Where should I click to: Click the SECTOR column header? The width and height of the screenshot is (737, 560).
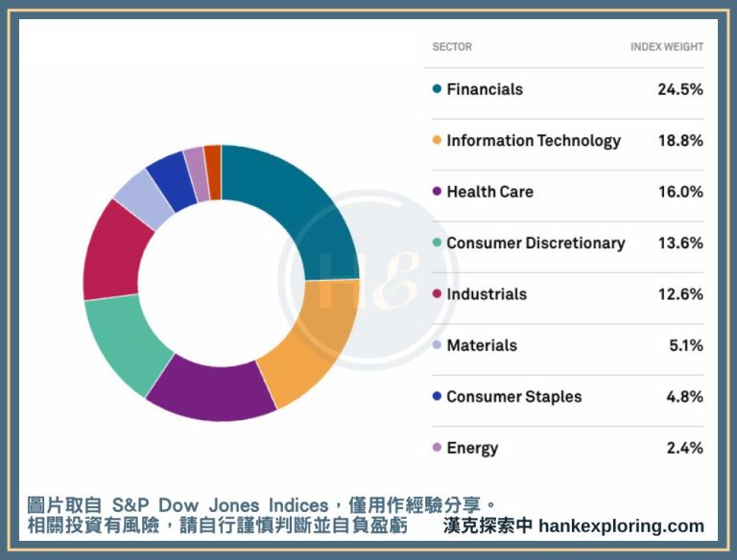[452, 47]
